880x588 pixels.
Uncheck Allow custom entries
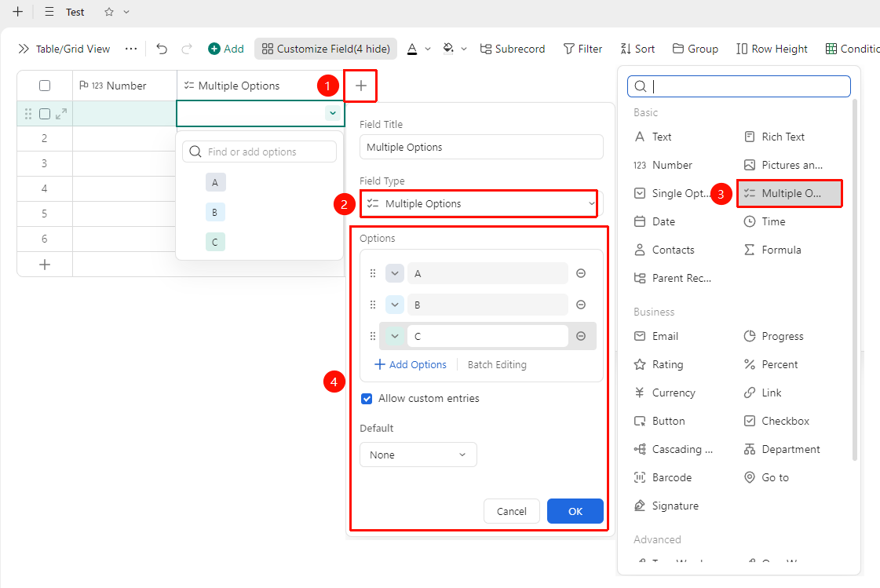[367, 399]
